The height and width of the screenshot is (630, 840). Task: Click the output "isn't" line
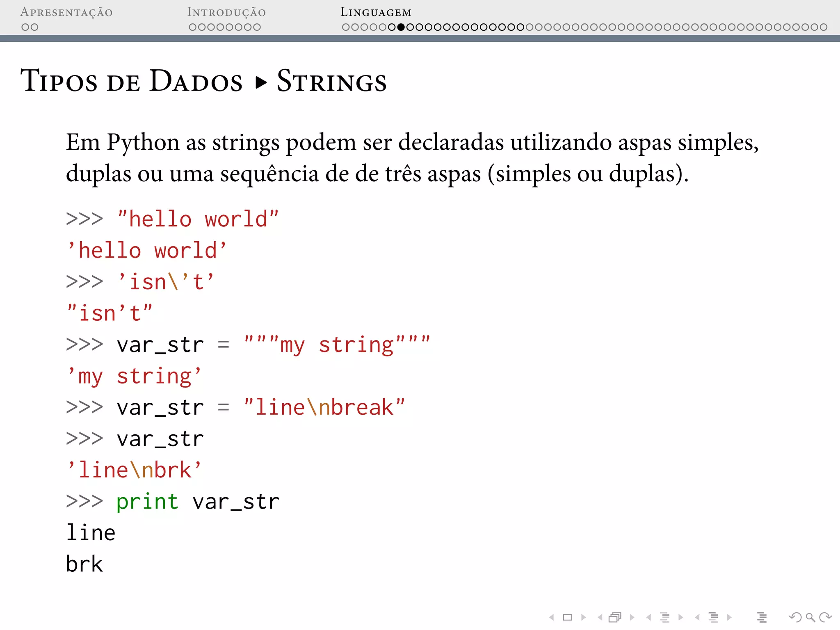110,313
